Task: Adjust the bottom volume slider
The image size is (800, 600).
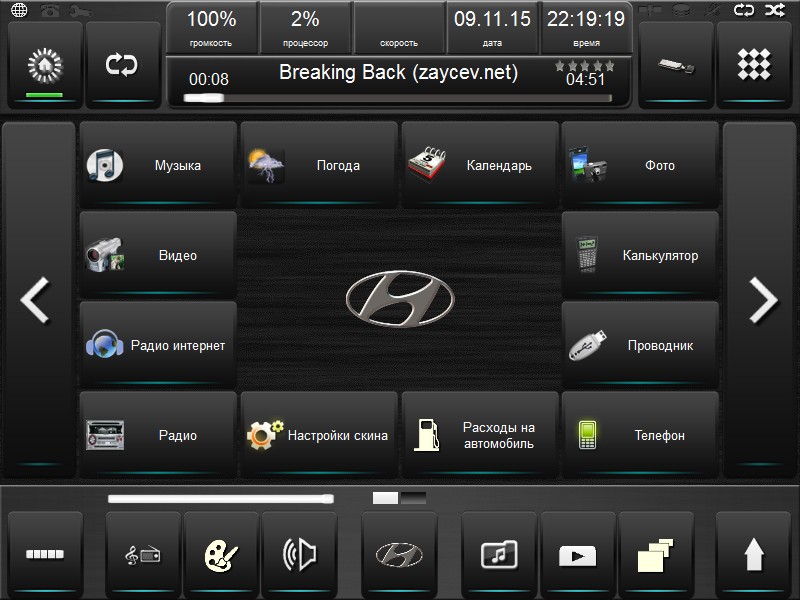Action: pos(221,498)
